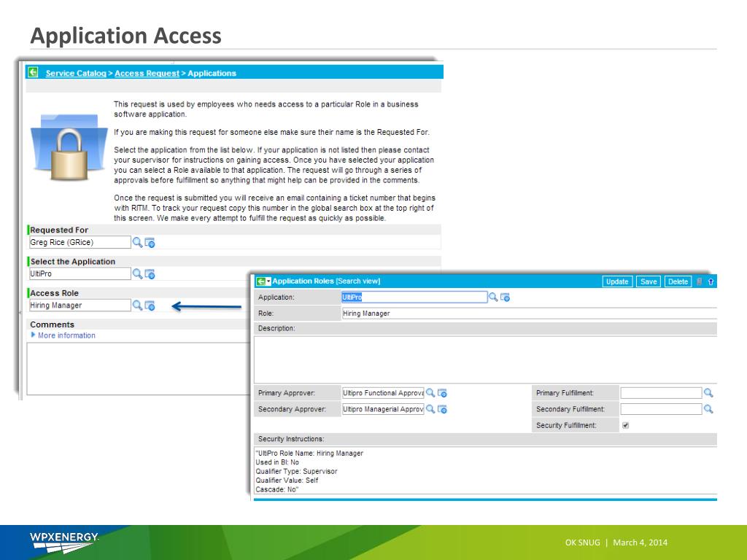
Task: Click the "Application Roles [Search view]" title text
Action: pyautogui.click(x=326, y=281)
